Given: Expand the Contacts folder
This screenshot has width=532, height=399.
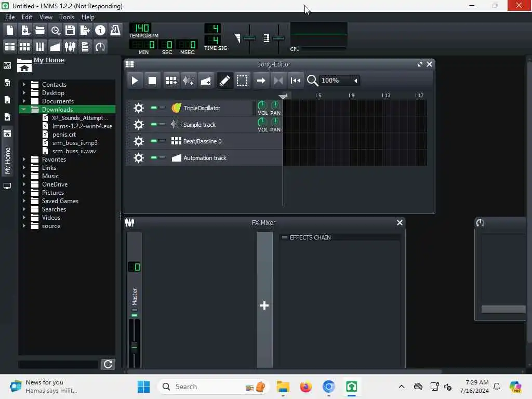Looking at the screenshot, I should (x=24, y=84).
